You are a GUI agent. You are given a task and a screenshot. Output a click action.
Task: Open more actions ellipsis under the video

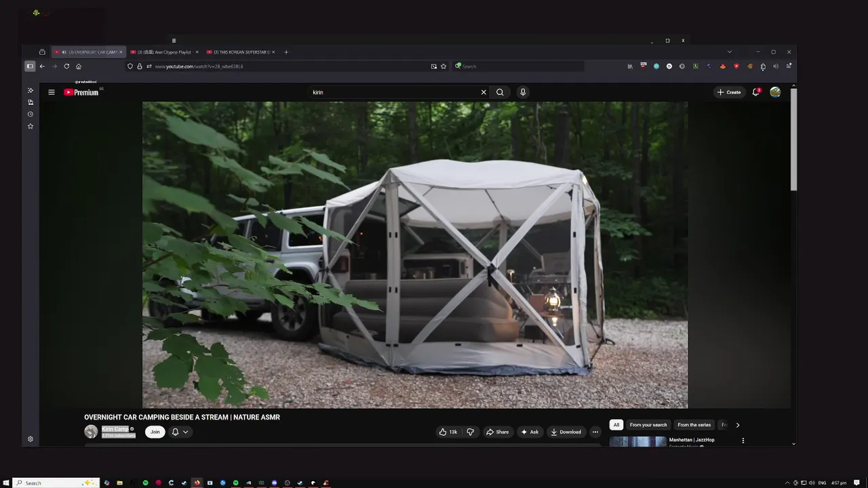tap(595, 432)
